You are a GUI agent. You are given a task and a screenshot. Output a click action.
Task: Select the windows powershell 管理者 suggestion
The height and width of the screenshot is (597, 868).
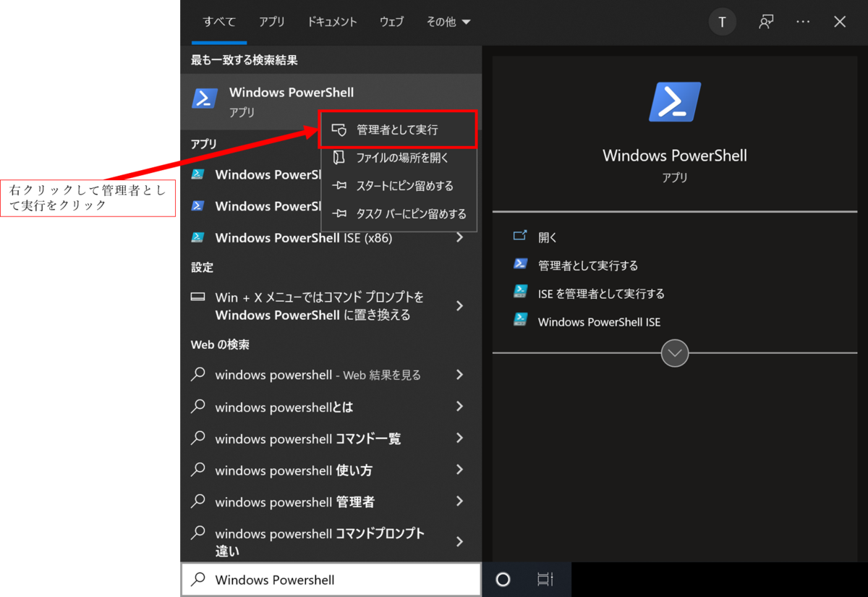331,501
